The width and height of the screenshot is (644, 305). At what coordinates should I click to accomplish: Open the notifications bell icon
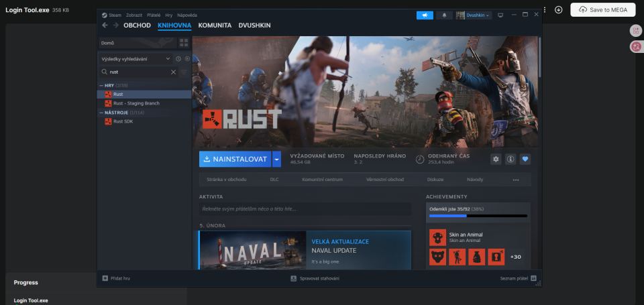point(444,15)
